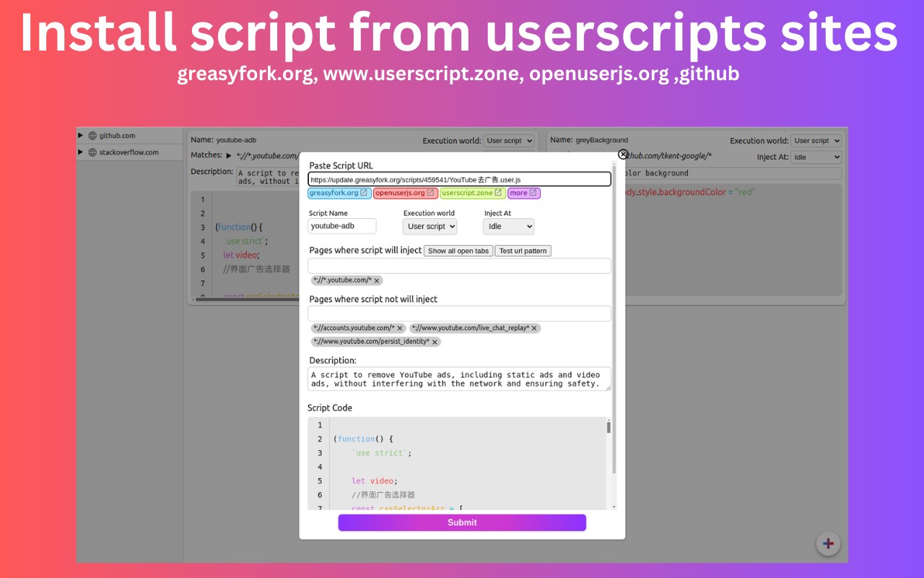The image size is (924, 578).
Task: Open greyBackground Execution world dropdown
Action: coord(816,141)
